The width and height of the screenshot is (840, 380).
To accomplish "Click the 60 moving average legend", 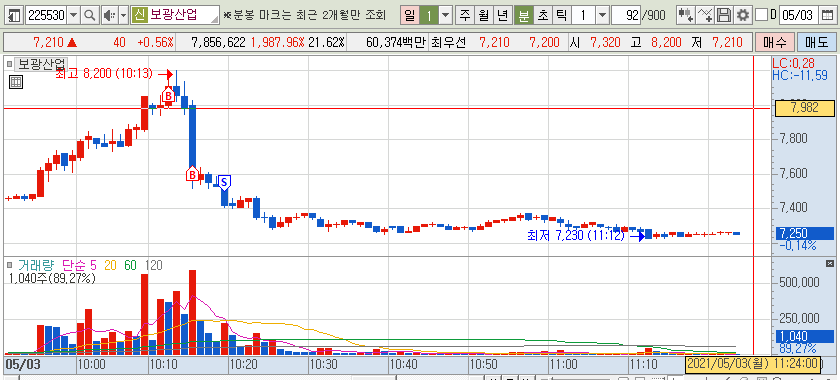I will [130, 265].
